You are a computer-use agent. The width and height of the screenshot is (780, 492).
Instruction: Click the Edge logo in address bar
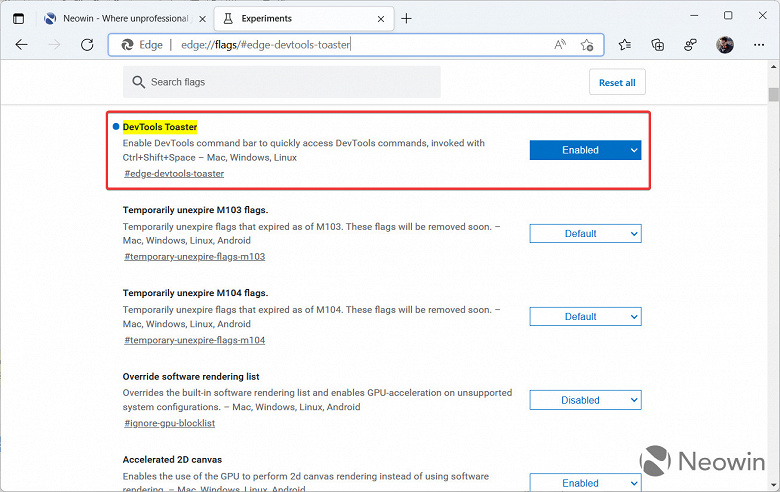tap(127, 45)
